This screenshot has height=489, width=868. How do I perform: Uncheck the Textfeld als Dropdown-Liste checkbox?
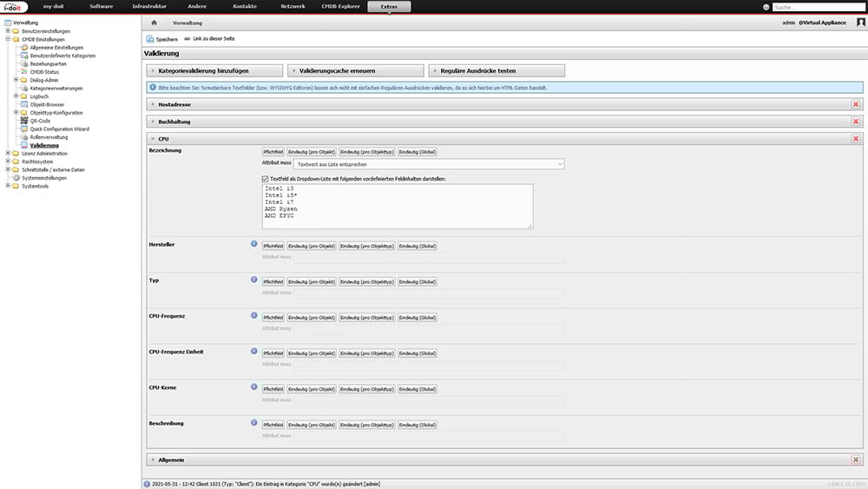[x=266, y=178]
